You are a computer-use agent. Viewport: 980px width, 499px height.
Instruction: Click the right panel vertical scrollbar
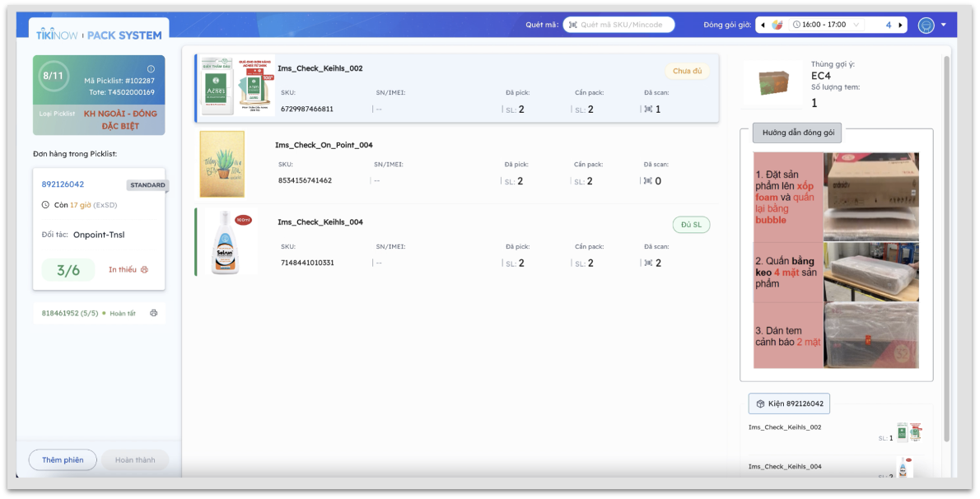tap(946, 247)
